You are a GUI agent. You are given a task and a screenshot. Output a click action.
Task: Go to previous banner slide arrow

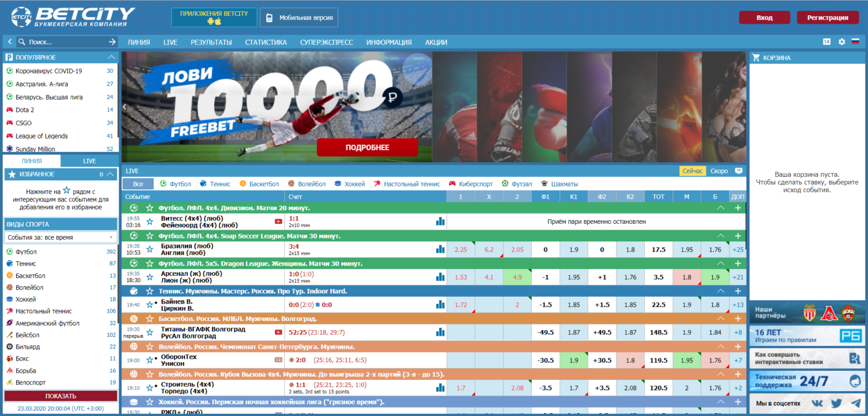click(x=125, y=107)
